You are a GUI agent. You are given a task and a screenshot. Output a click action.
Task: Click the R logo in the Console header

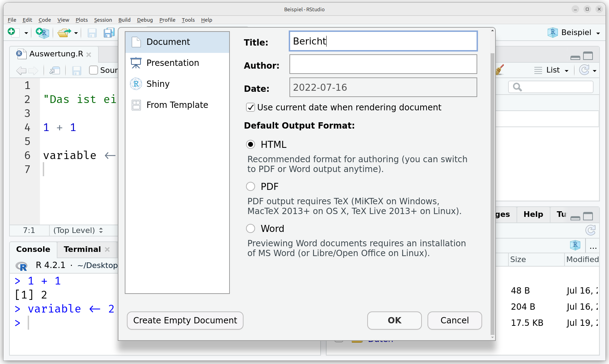[21, 266]
